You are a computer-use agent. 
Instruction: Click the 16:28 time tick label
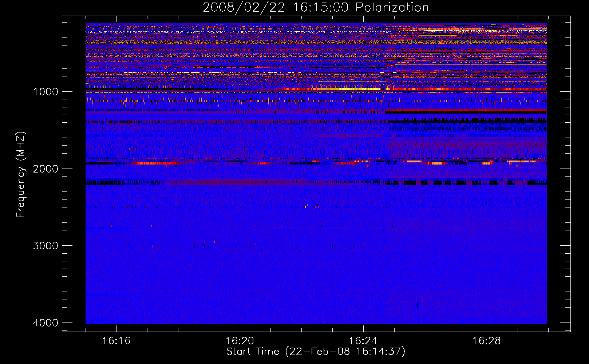[486, 341]
